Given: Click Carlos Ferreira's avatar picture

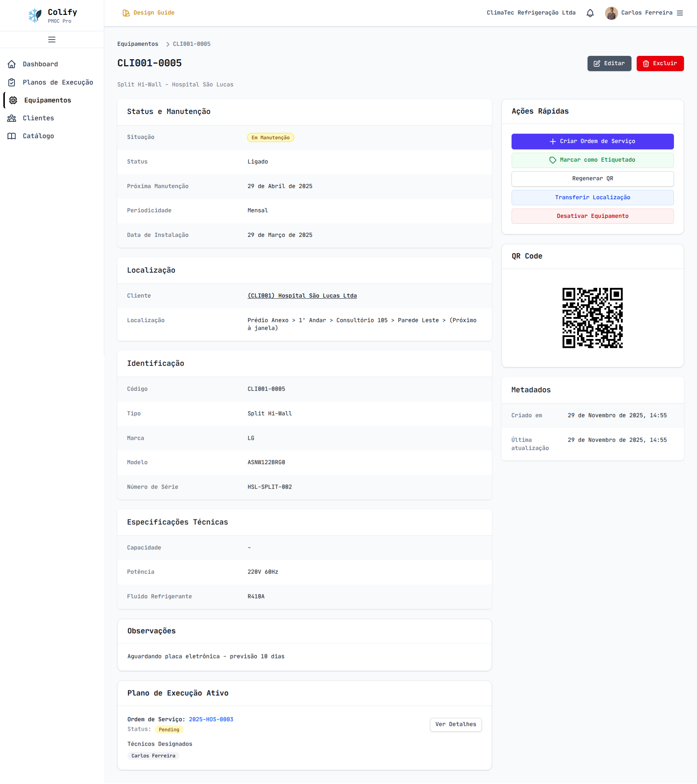Looking at the screenshot, I should pos(611,13).
